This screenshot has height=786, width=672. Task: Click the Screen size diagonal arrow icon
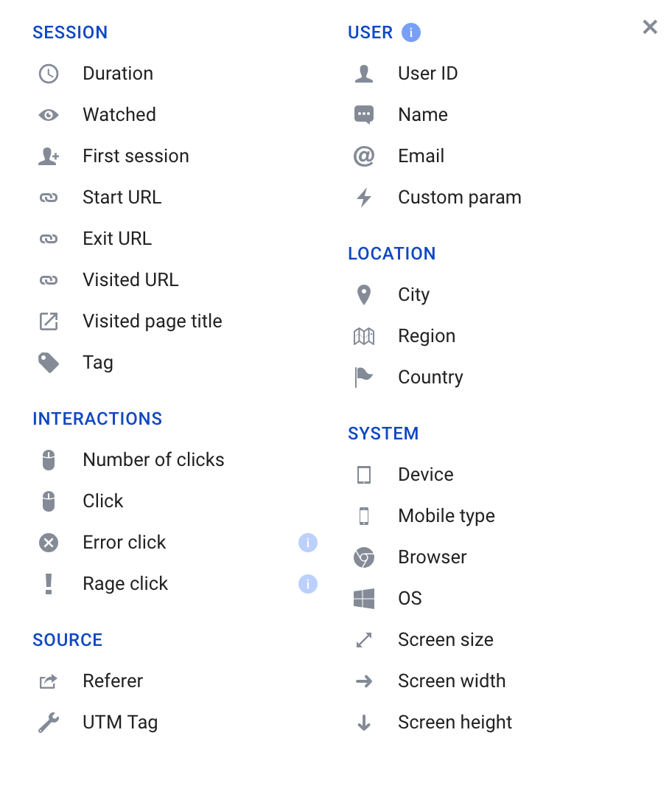click(363, 639)
